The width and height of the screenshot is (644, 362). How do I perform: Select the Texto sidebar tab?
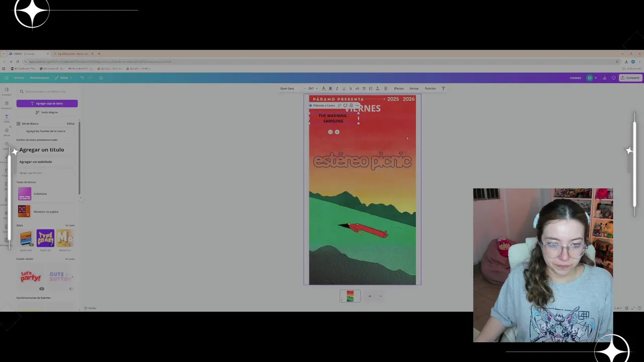click(x=7, y=118)
